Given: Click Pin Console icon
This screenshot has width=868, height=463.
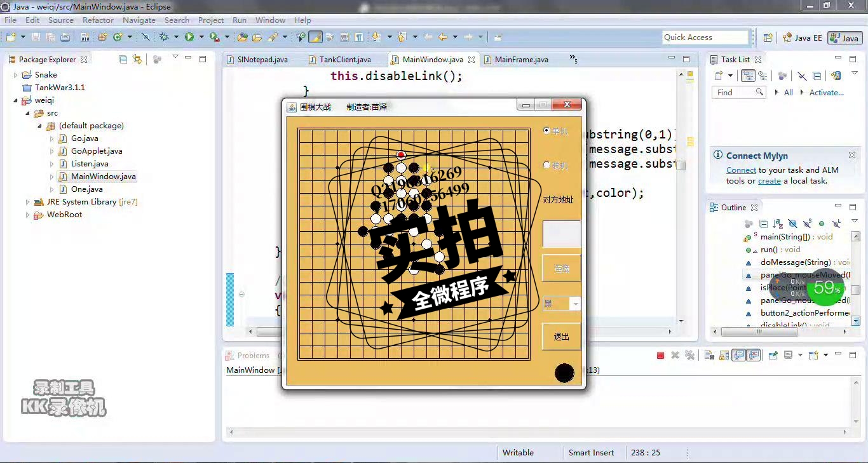Looking at the screenshot, I should tap(773, 356).
